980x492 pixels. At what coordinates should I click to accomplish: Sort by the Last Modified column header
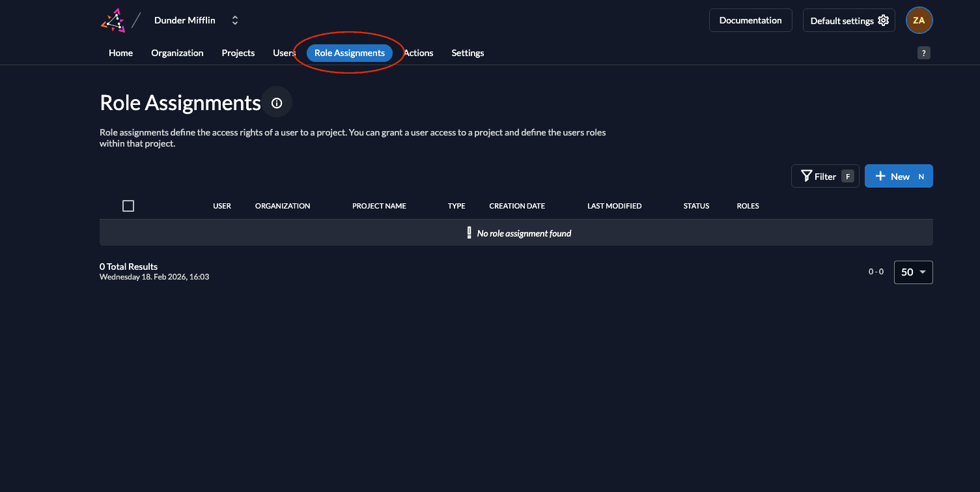(x=614, y=206)
